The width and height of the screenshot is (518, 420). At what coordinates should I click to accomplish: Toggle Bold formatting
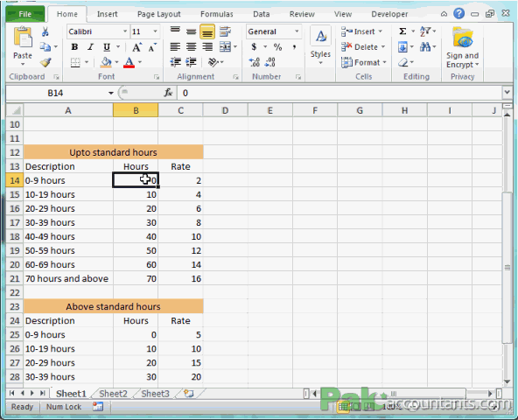[74, 47]
